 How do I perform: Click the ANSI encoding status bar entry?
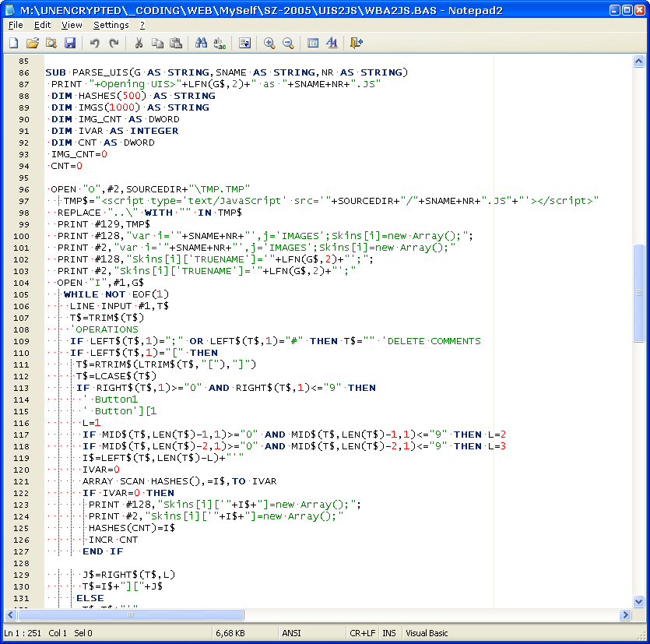coord(291,633)
